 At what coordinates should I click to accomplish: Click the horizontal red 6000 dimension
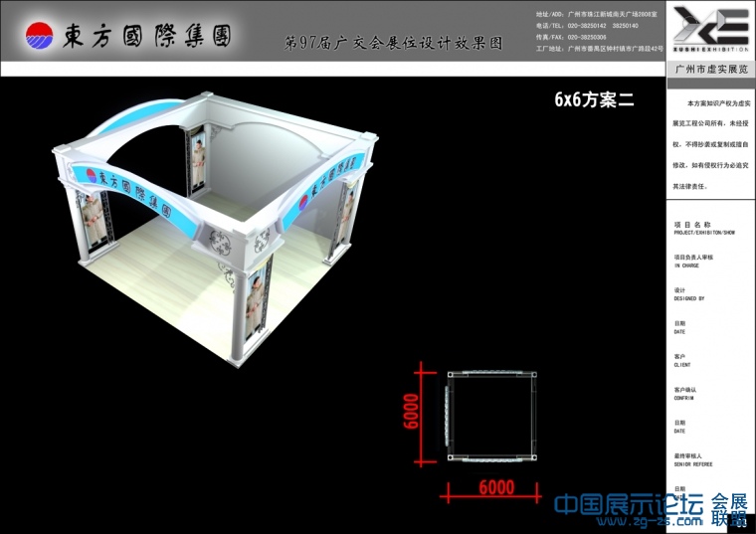[x=491, y=490]
